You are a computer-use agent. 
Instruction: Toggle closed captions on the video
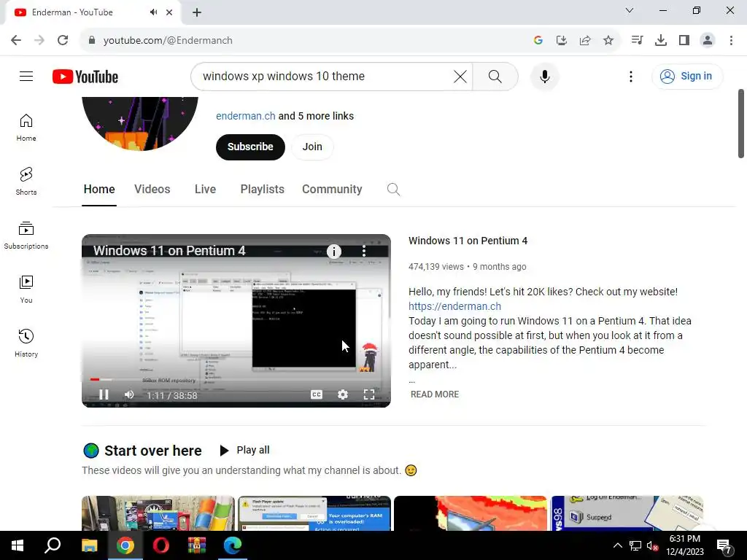(317, 394)
